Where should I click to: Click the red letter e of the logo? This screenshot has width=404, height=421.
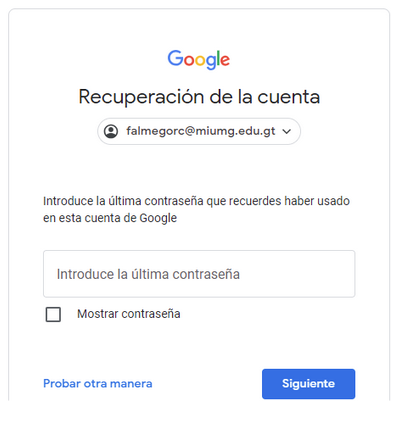(x=225, y=60)
